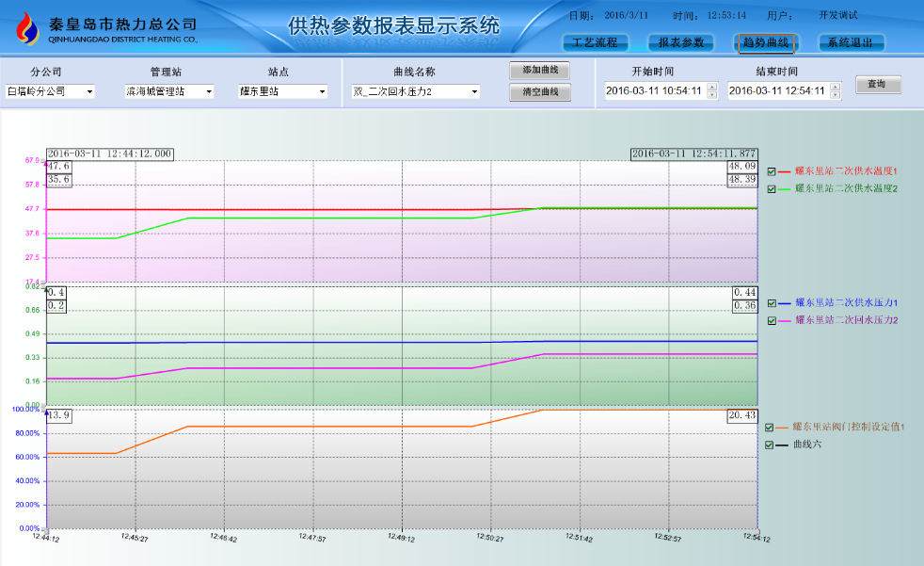Viewport: 924px width, 566px height.
Task: Open the 报表参数 tab
Action: click(681, 42)
